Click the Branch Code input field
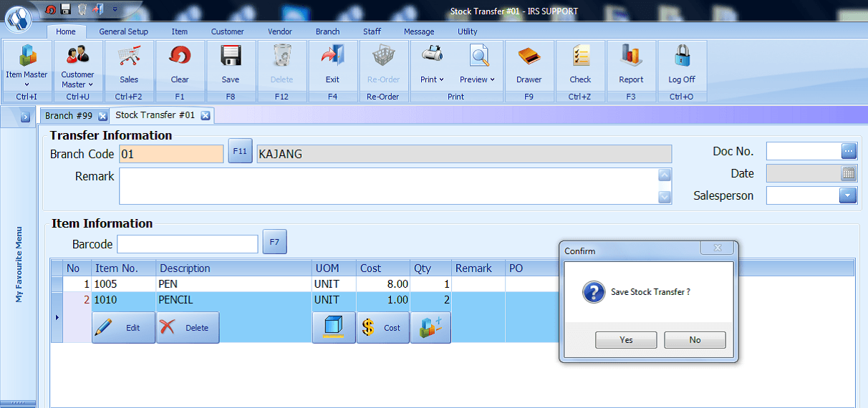Viewport: 868px width, 408px height. click(x=172, y=154)
